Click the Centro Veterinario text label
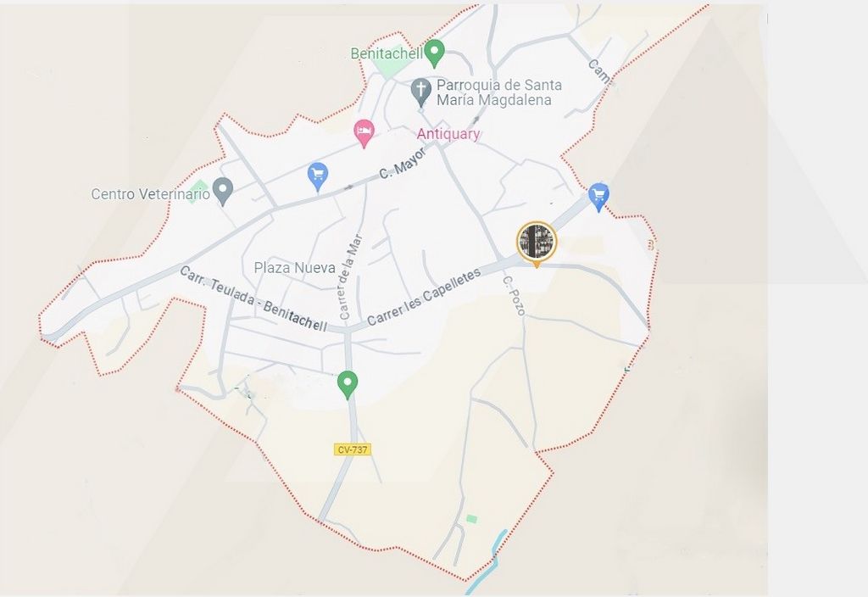Image resolution: width=868 pixels, height=597 pixels. [x=151, y=194]
